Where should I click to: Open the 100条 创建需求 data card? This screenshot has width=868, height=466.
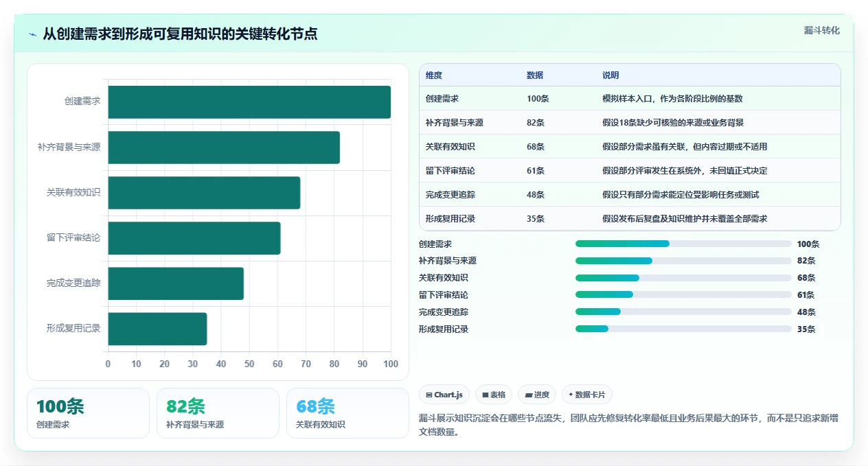(88, 413)
